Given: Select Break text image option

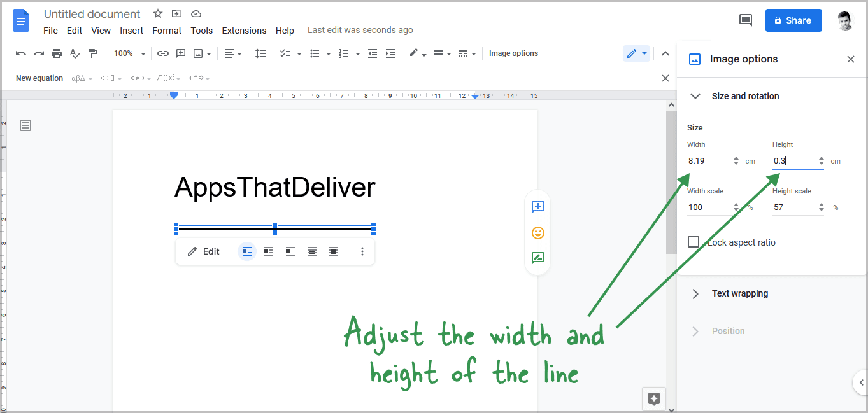Looking at the screenshot, I should [x=290, y=251].
